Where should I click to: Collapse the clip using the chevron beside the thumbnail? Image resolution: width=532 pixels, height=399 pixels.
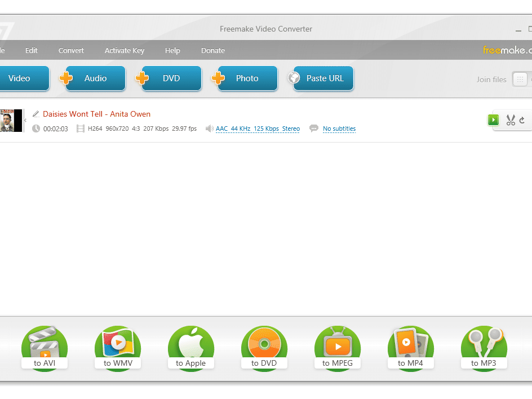(24, 120)
